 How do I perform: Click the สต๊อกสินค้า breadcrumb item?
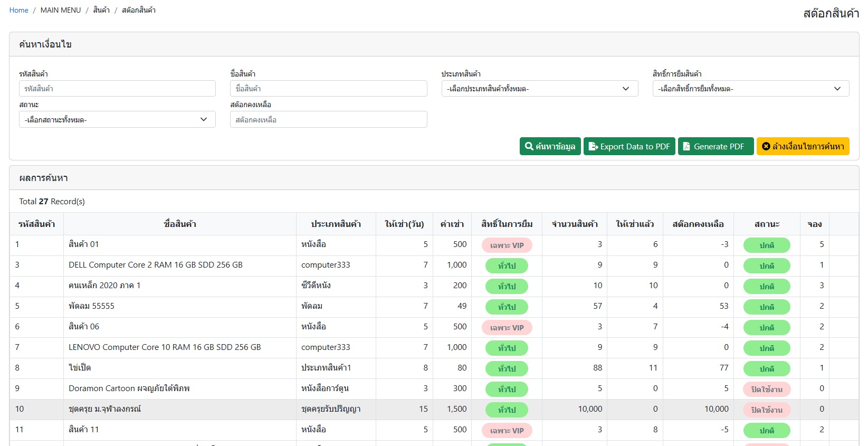[x=139, y=10]
